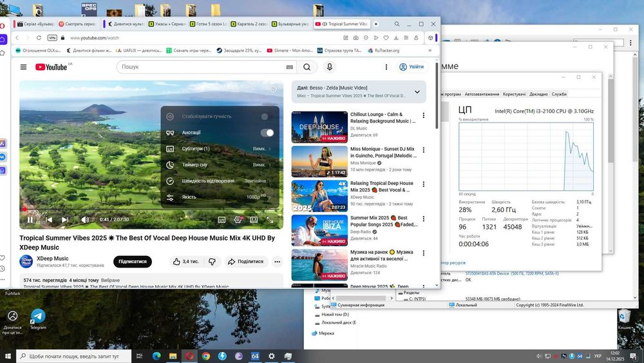Viewport: 644px width, 363px height.
Task: Click the Увійти sign-in button
Action: pyautogui.click(x=412, y=66)
